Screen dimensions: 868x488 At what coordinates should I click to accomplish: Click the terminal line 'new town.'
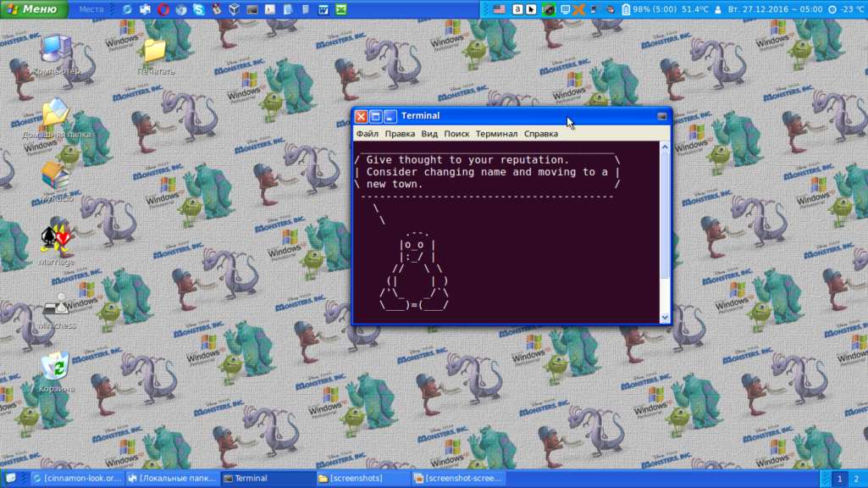(395, 184)
